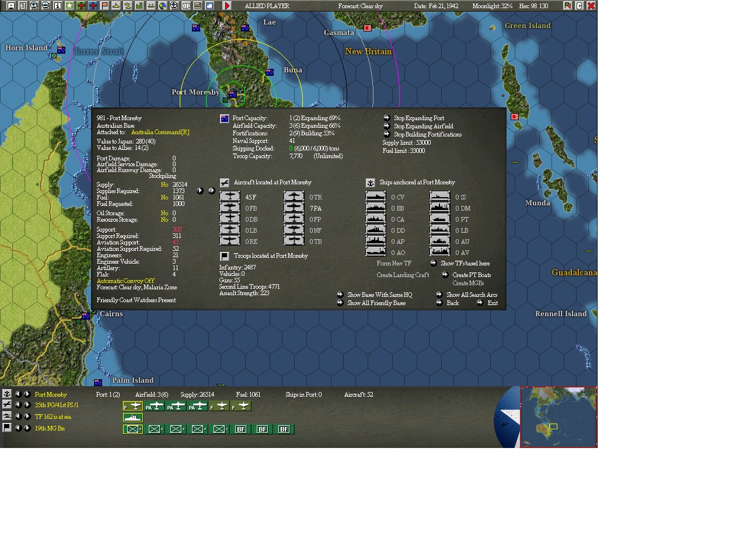Click the red plane on green icon
Image resolution: width=747 pixels, height=560 pixels.
[81, 6]
